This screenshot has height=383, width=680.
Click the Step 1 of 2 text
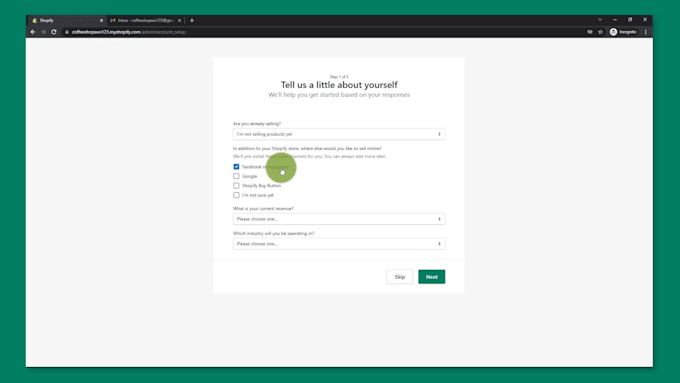coord(339,77)
